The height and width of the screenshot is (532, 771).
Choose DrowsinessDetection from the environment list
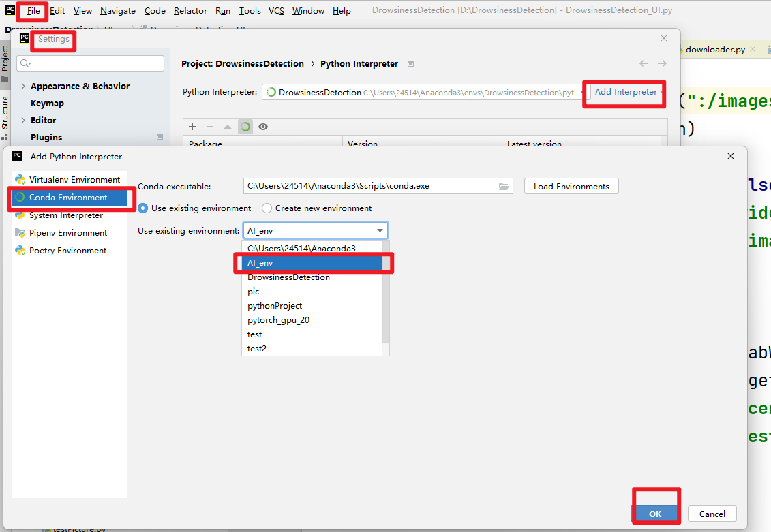[312, 277]
